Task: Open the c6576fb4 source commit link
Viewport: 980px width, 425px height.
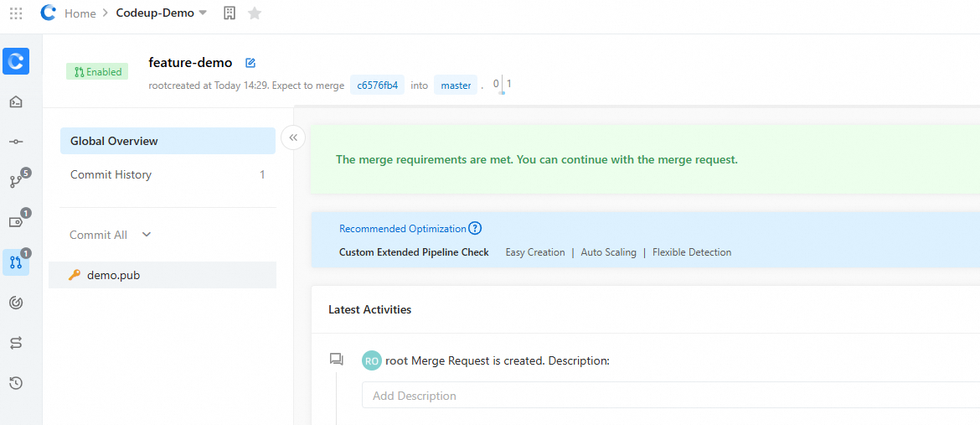Action: click(x=377, y=85)
